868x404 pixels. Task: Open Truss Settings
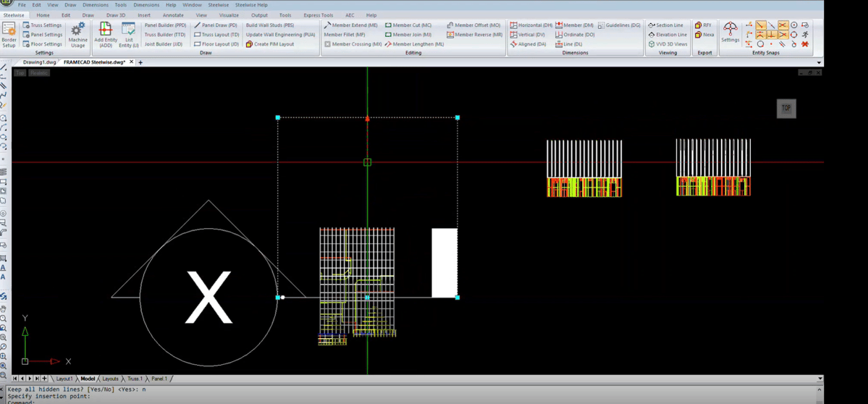pos(42,25)
